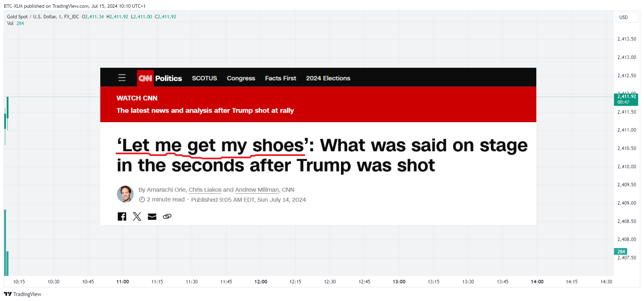Image resolution: width=644 pixels, height=301 pixels.
Task: Click the closing price C2,411.92 value
Action: (165, 17)
